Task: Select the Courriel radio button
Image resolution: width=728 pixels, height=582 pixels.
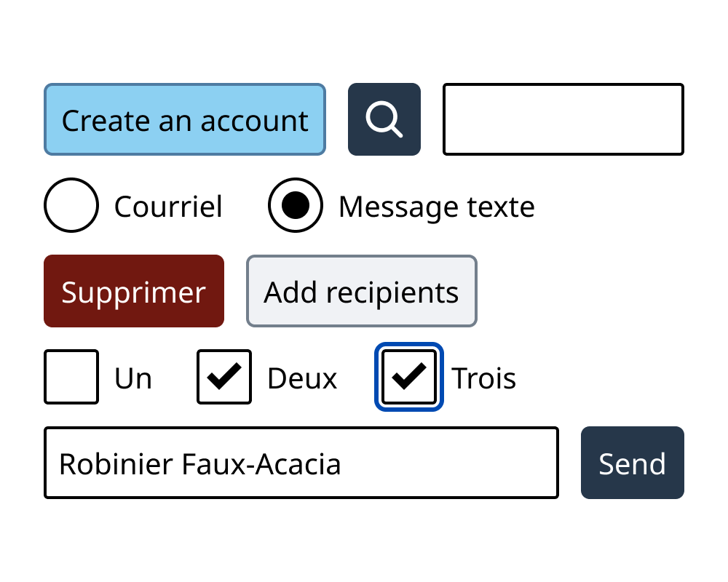Action: click(x=71, y=205)
